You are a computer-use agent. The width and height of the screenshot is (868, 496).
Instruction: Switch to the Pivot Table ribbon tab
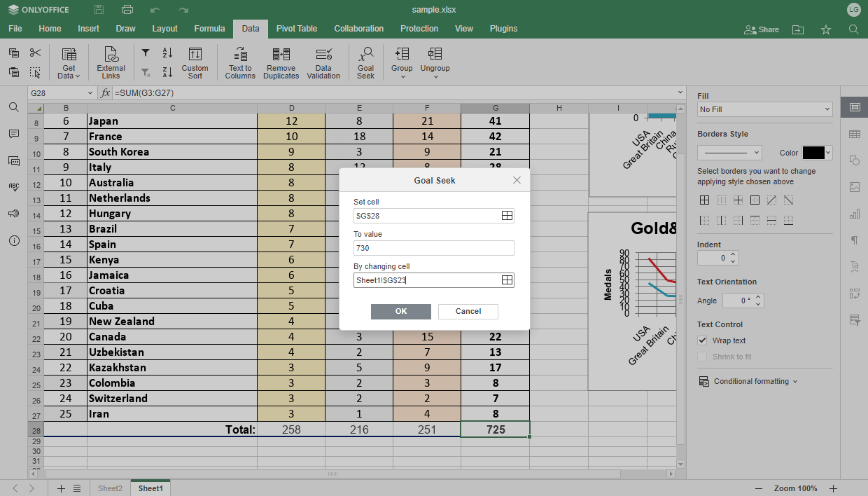point(297,29)
